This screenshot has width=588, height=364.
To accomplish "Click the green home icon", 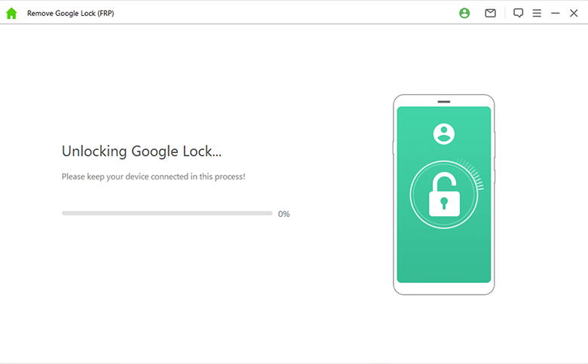I will point(11,14).
